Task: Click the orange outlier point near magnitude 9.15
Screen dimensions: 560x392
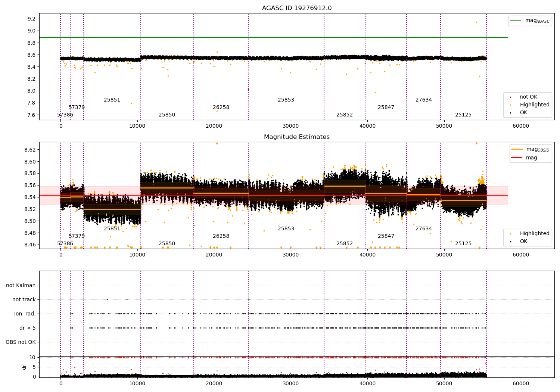Action: point(476,22)
